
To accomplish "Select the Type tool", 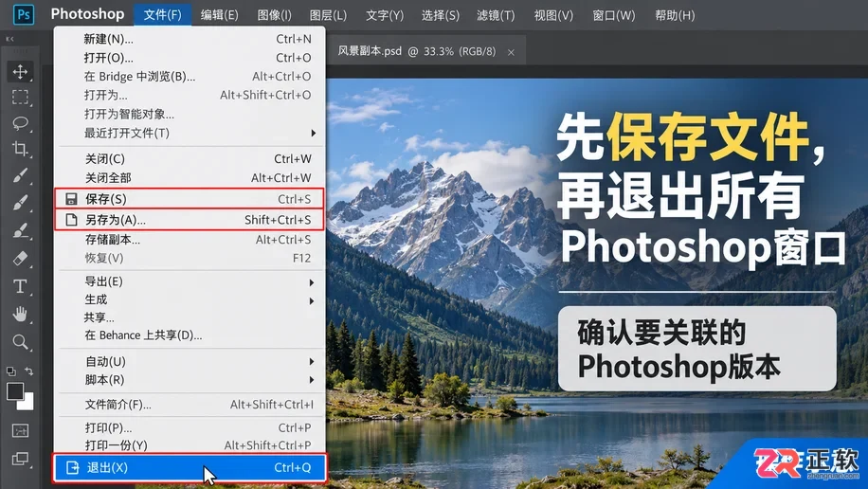I will tap(20, 286).
